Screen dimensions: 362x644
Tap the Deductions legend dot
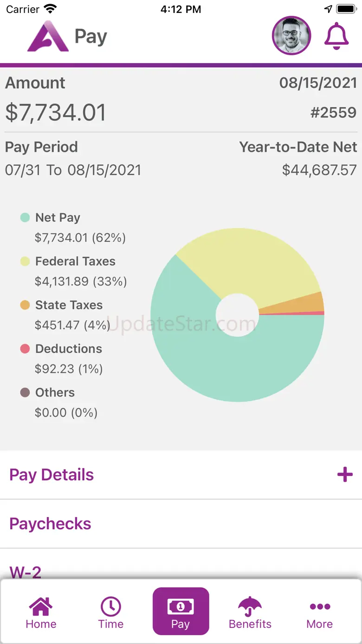[x=25, y=349]
